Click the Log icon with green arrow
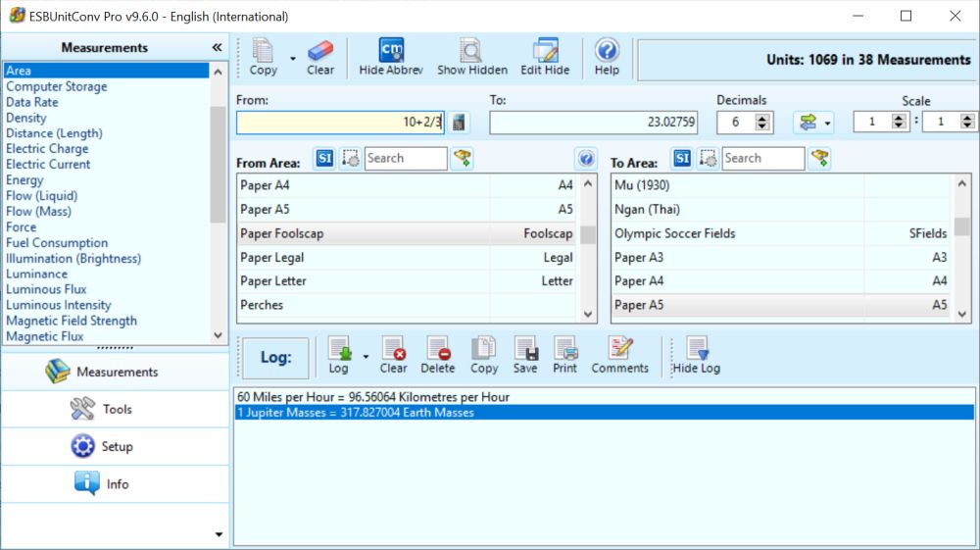This screenshot has height=550, width=980. (339, 356)
